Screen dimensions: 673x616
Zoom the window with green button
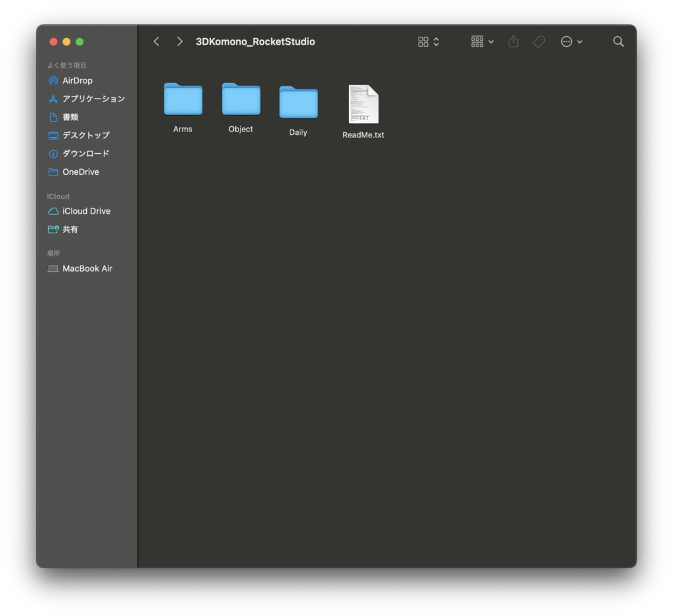point(80,41)
